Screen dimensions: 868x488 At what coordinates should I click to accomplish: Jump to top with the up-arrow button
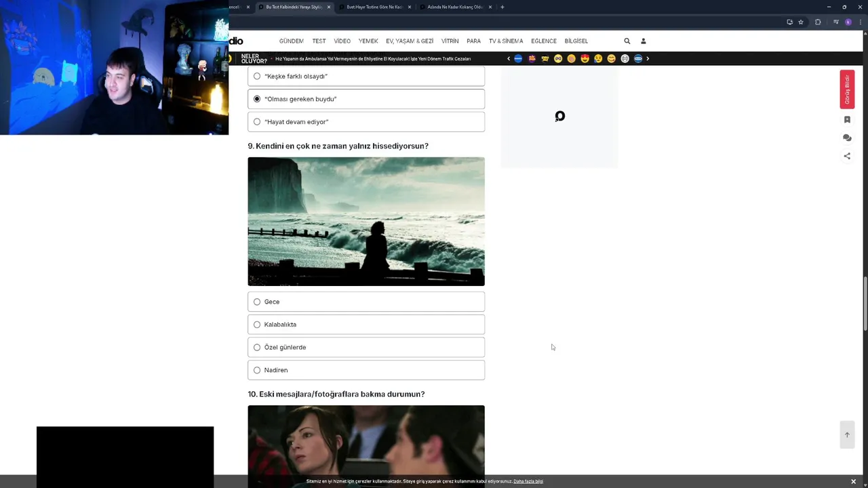[x=847, y=434]
